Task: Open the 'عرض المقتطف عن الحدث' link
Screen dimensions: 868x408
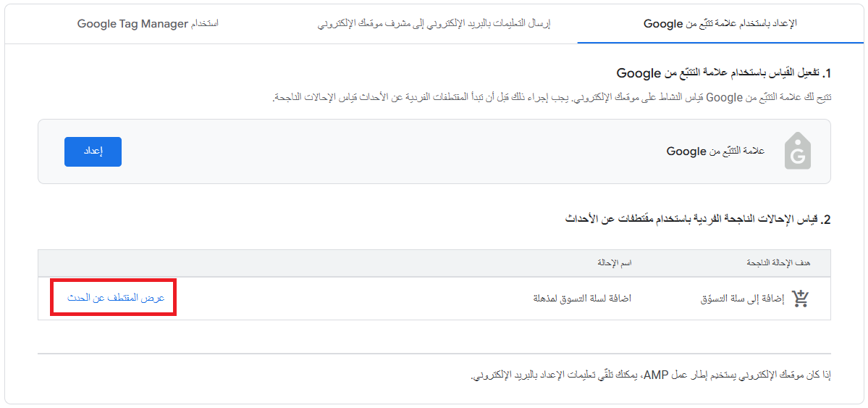Action: 116,298
